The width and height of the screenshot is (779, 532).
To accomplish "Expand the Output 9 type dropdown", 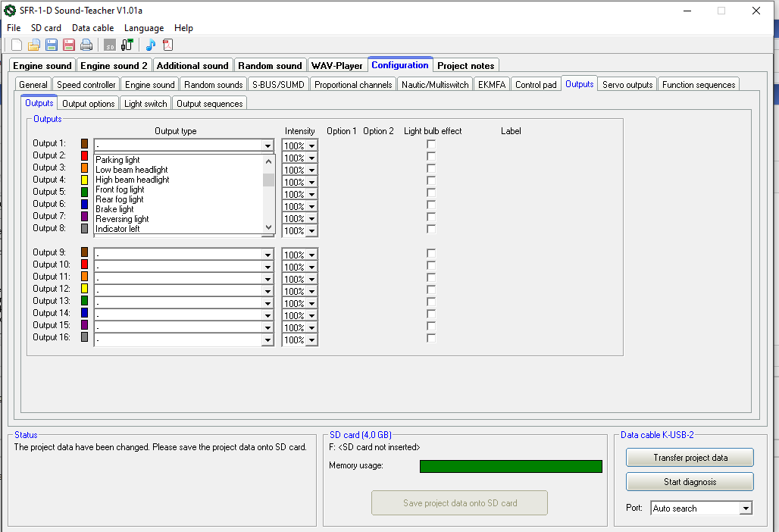I will (x=267, y=255).
